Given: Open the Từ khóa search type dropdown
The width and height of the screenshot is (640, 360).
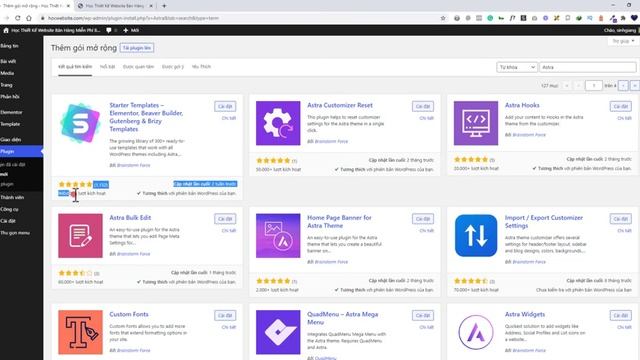Looking at the screenshot, I should pyautogui.click(x=516, y=67).
